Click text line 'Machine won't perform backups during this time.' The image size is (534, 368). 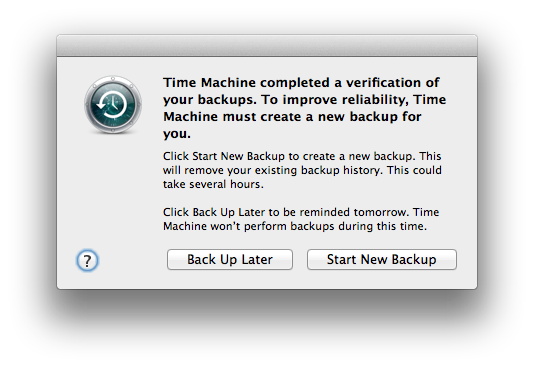(x=295, y=226)
